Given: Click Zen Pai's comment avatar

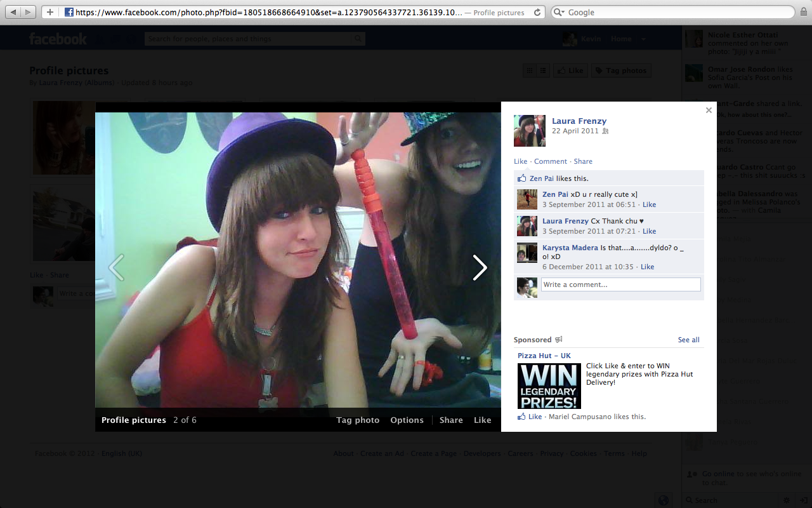Looking at the screenshot, I should point(527,199).
